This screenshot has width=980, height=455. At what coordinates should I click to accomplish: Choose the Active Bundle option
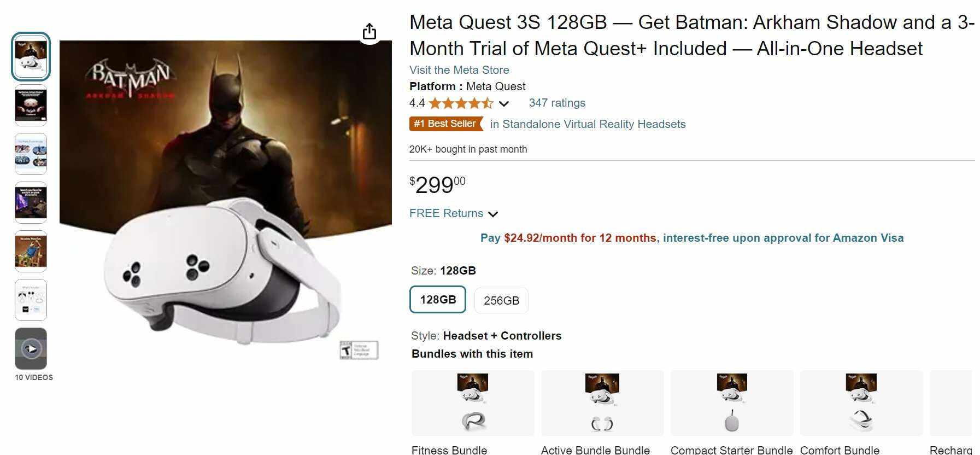point(602,404)
